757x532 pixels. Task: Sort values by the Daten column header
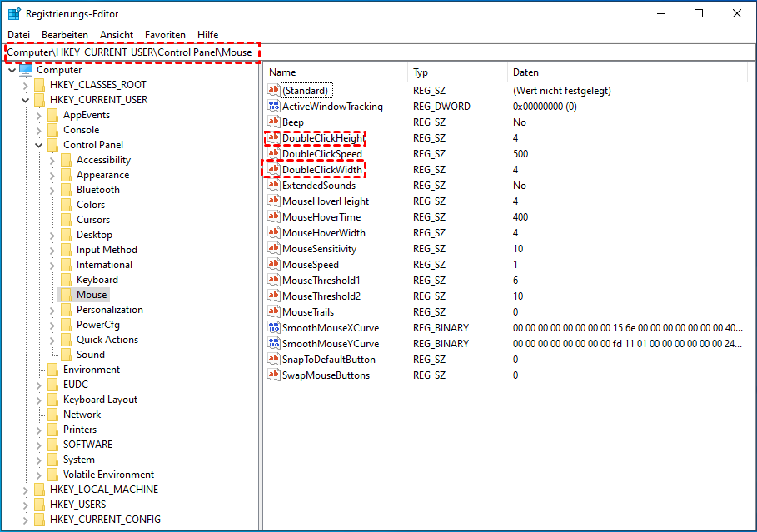pyautogui.click(x=628, y=72)
